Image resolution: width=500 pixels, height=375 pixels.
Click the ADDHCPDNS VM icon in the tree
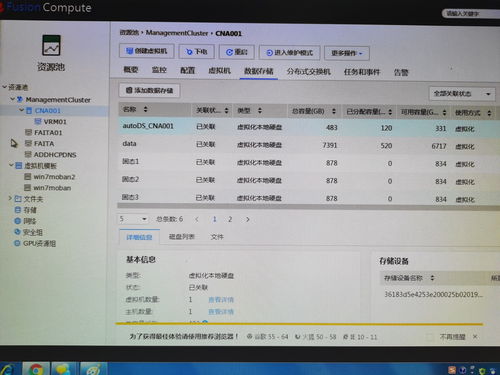pyautogui.click(x=28, y=154)
